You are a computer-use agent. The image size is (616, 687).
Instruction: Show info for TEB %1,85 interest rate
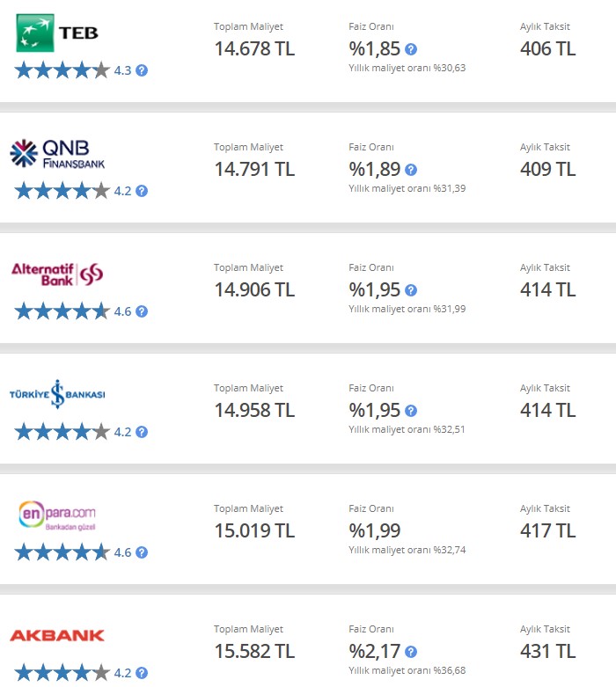tap(411, 49)
